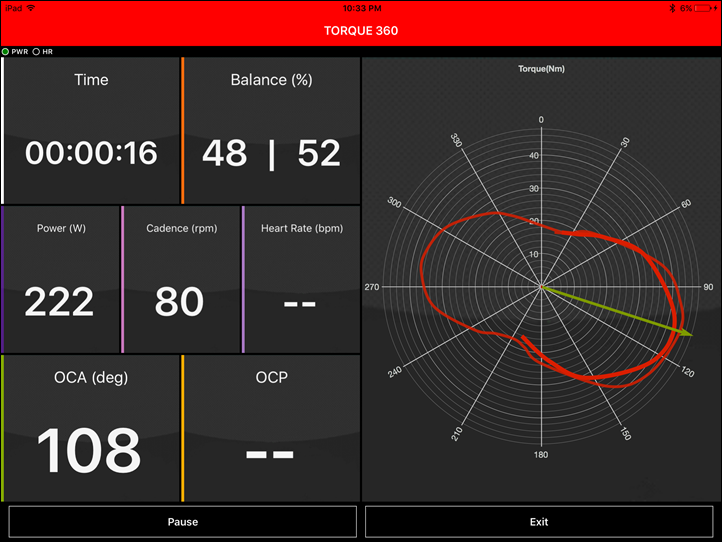Click the iPad carrier label
This screenshot has height=542, width=722.
click(13, 8)
